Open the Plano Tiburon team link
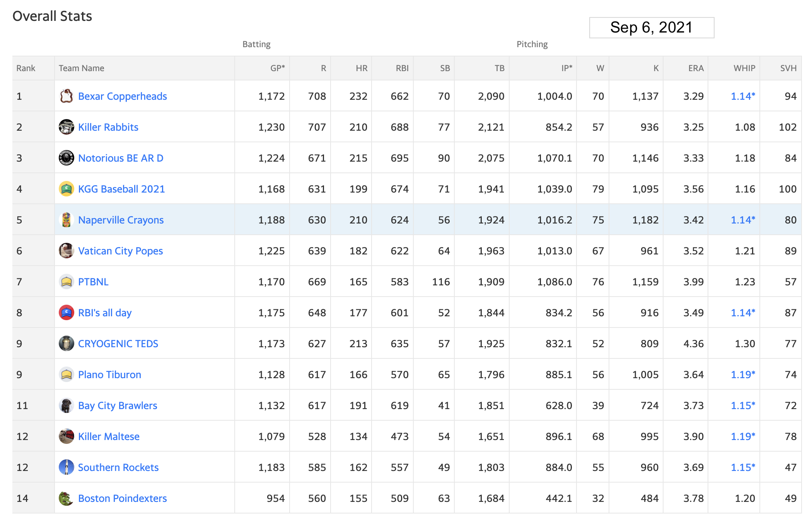Viewport: 812px width, 522px height. point(109,375)
